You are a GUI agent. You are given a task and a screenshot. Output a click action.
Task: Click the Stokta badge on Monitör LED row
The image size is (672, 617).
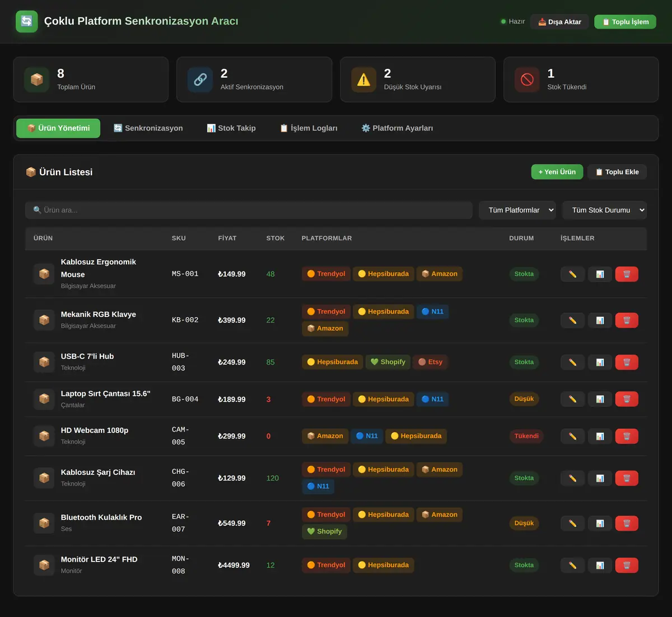[x=524, y=565]
